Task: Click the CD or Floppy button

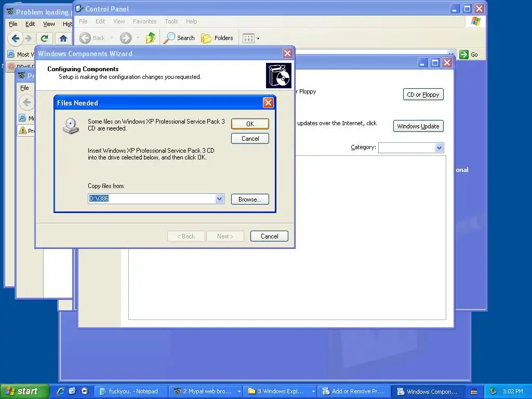Action: tap(423, 95)
